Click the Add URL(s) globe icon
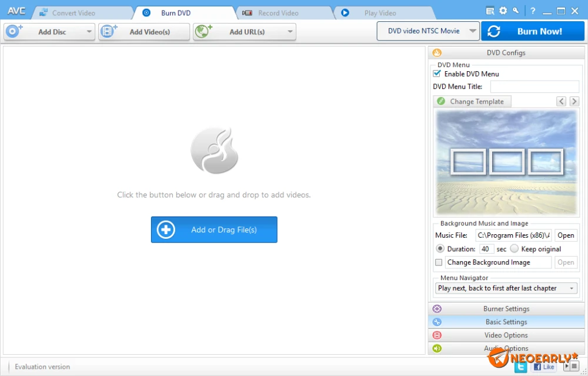The width and height of the screenshot is (588, 376). click(203, 31)
